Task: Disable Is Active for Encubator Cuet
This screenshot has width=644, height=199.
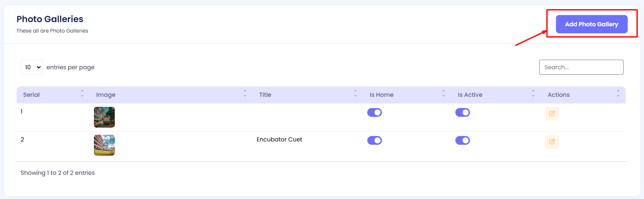Action: (x=462, y=141)
